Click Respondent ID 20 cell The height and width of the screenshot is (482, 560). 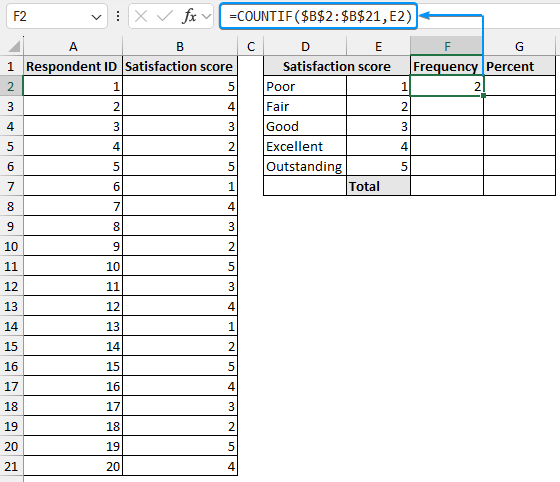(x=73, y=466)
